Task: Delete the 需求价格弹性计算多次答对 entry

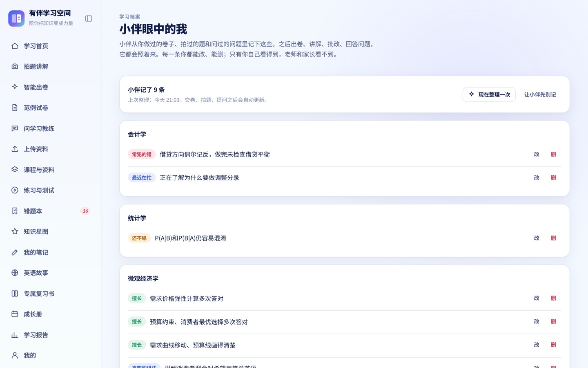Action: pos(553,298)
